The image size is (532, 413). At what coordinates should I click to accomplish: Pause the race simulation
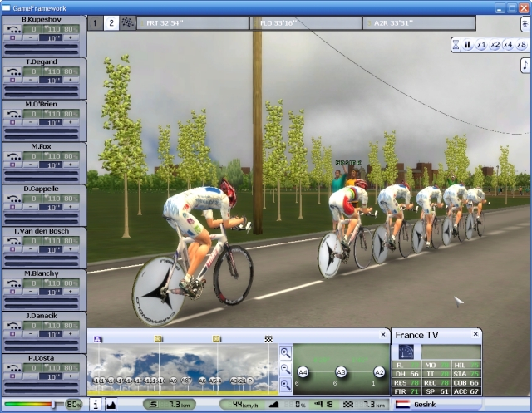click(x=468, y=45)
